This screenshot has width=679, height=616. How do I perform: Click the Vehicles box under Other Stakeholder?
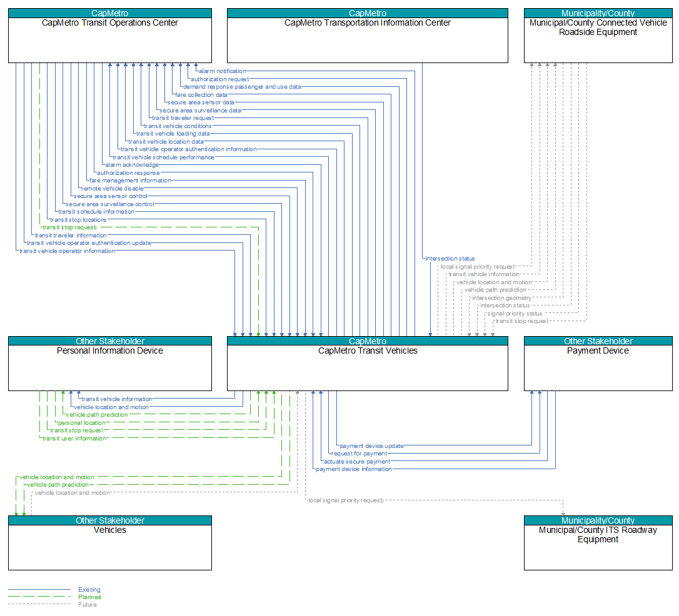click(110, 542)
